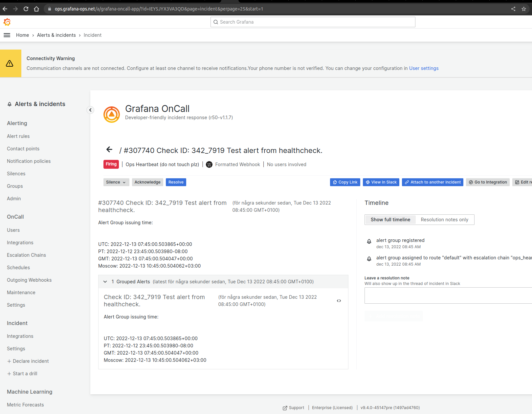This screenshot has height=414, width=532.
Task: Click the back arrow beside the incident title
Action: (x=109, y=149)
